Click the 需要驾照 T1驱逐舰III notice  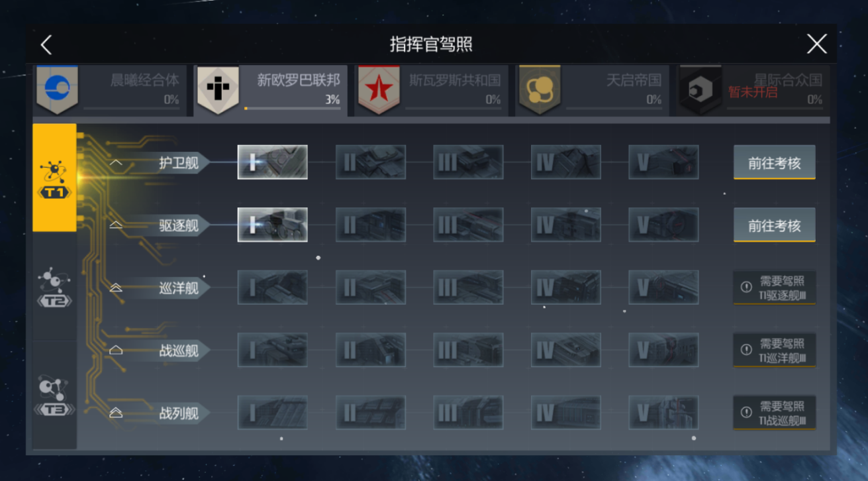[775, 288]
